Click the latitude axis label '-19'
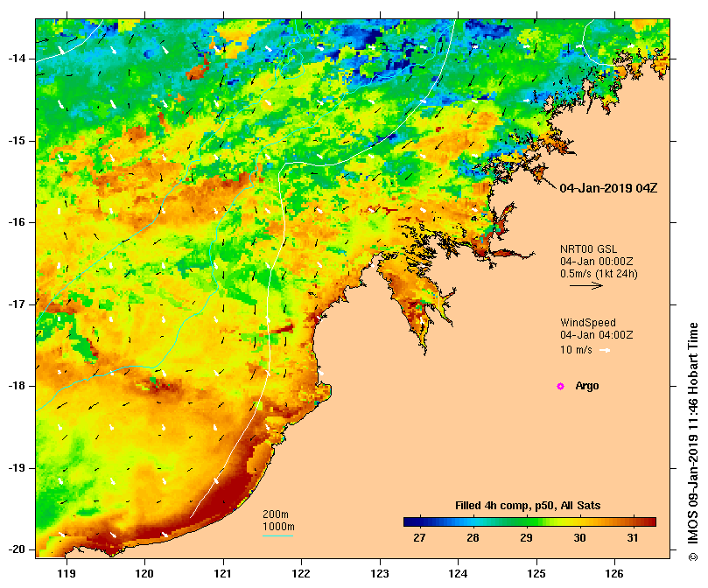This screenshot has height=588, width=708. [x=17, y=468]
